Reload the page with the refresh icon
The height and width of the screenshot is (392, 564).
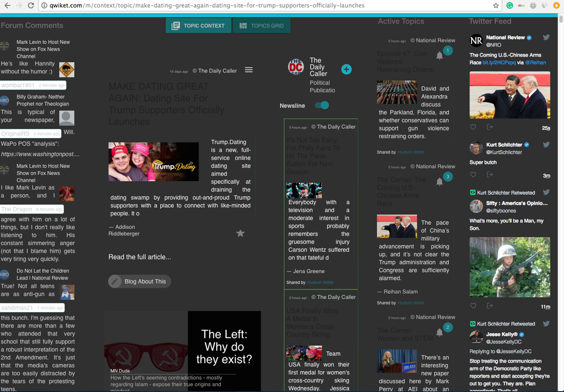click(31, 6)
